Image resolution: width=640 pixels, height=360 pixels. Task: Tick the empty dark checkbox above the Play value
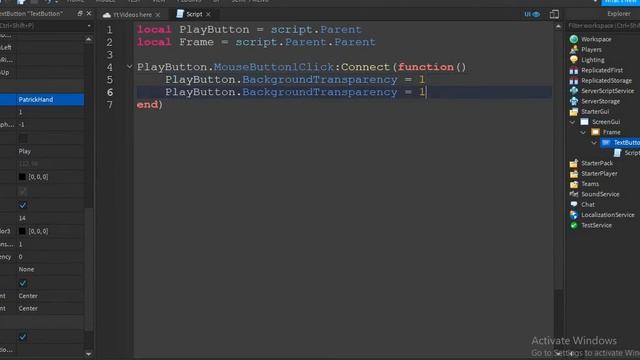[23, 139]
